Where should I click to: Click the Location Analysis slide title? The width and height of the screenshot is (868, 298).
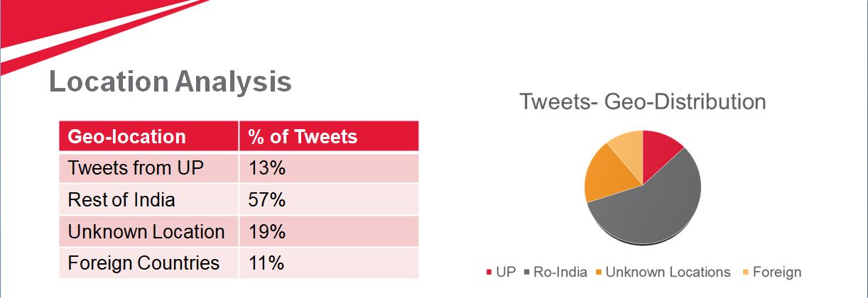(170, 82)
